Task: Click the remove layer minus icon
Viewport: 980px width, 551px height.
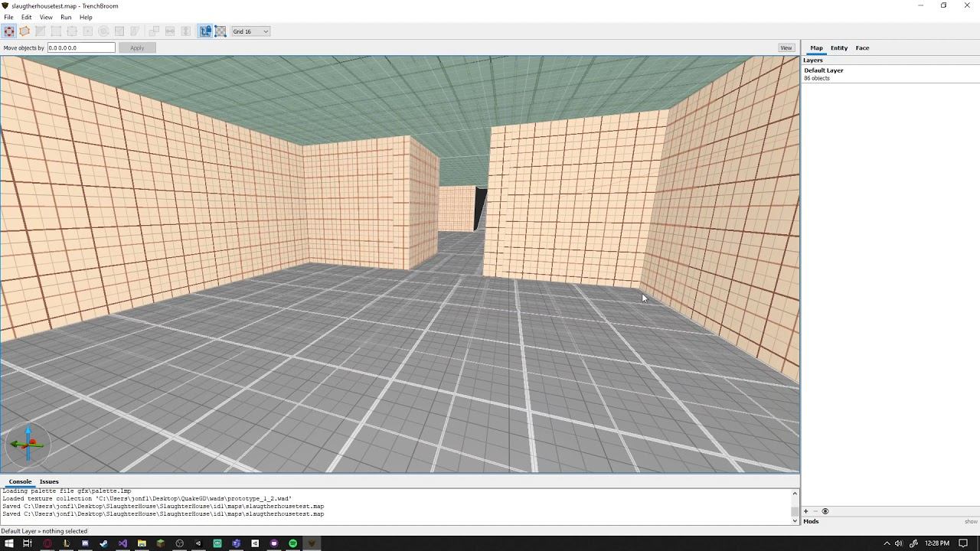Action: click(815, 511)
